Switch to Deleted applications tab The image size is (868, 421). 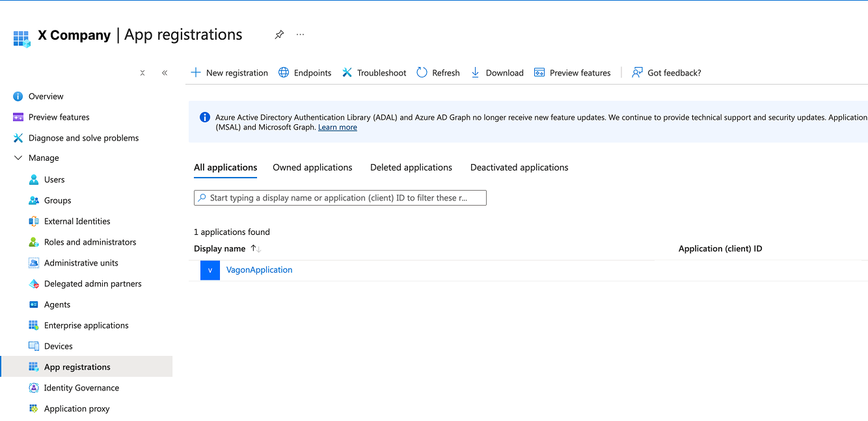pyautogui.click(x=411, y=167)
